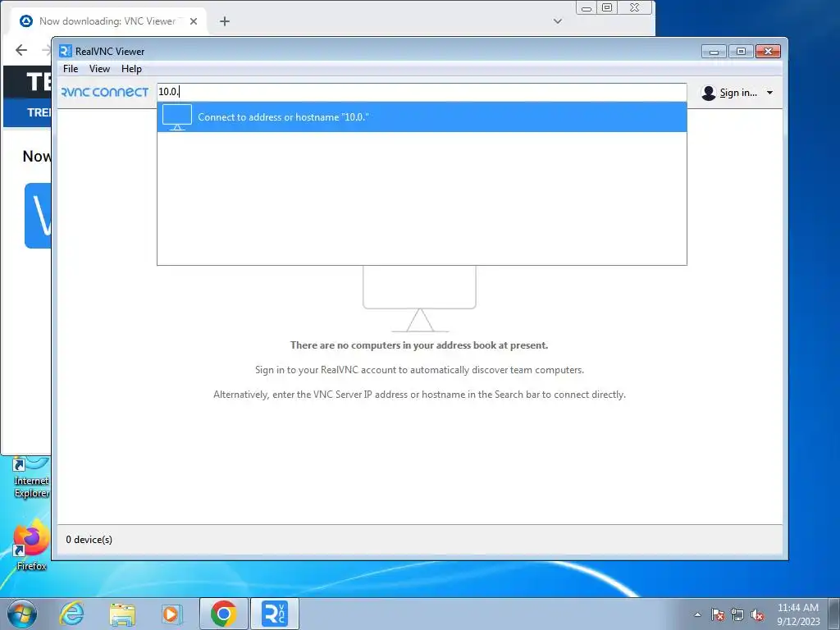The image size is (840, 630).
Task: Click the volume muted tray icon
Action: coord(757,614)
